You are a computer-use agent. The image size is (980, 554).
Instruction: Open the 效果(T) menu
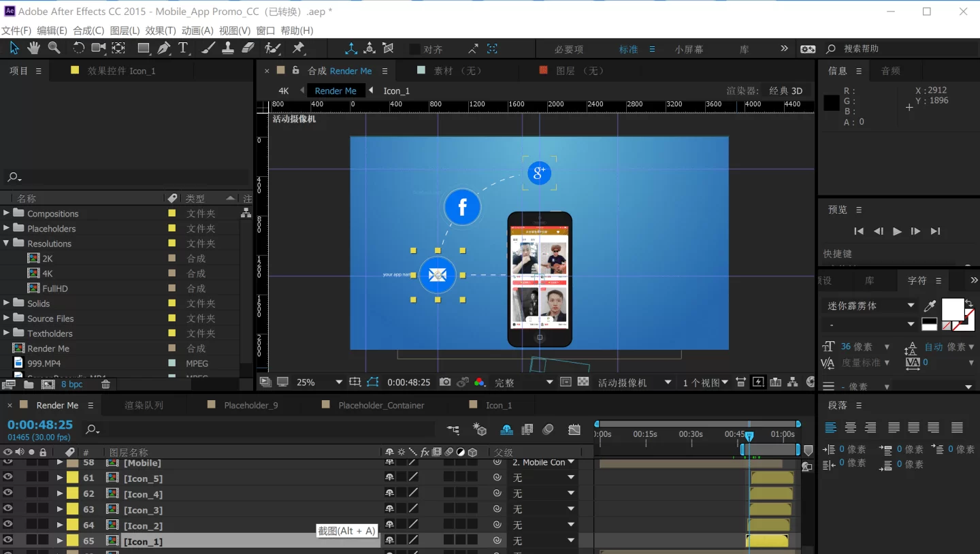160,31
